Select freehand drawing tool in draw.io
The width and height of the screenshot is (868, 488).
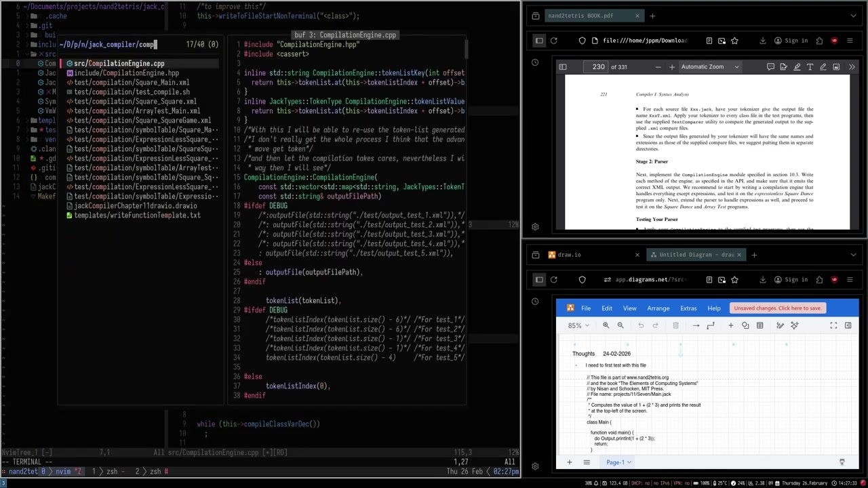pos(780,326)
